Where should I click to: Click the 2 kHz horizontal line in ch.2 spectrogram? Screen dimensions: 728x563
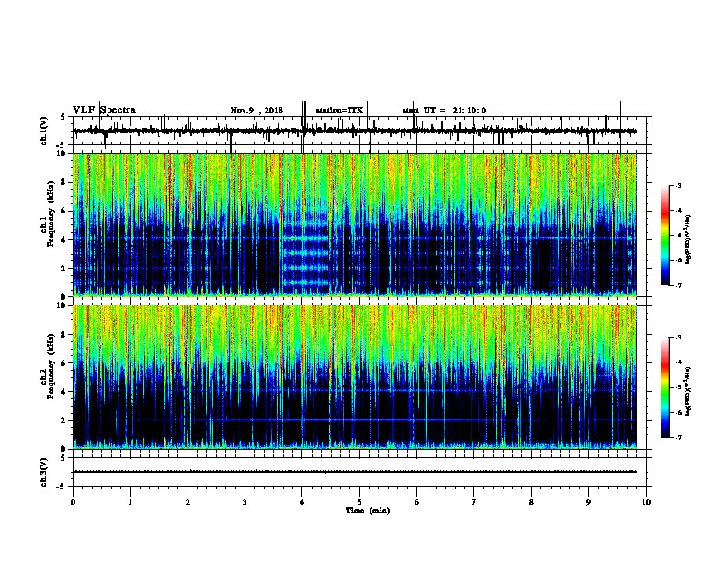354,419
